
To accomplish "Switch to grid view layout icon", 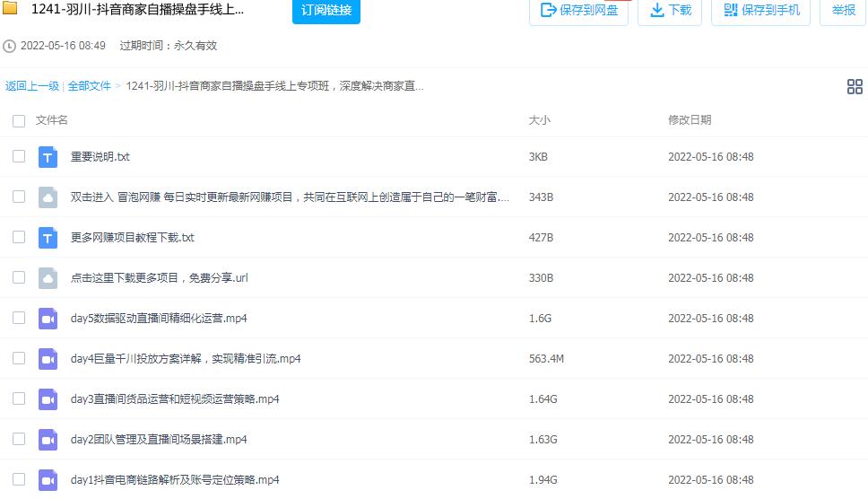I will pos(855,86).
